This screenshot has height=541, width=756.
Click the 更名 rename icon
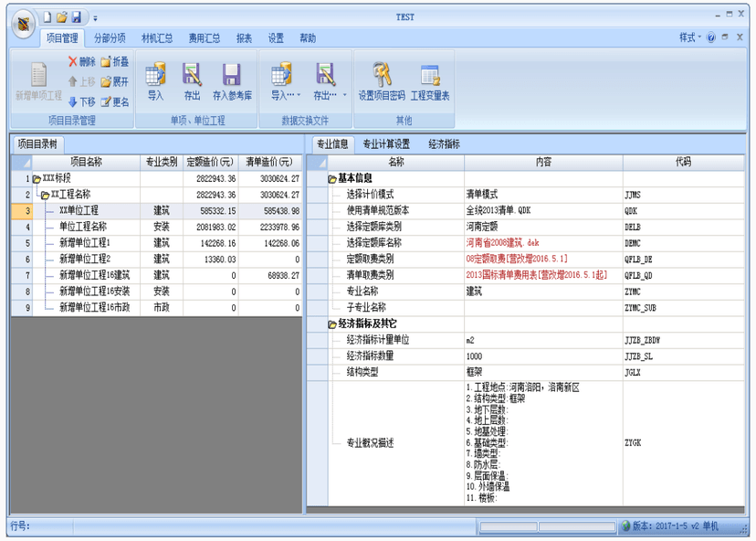point(106,101)
